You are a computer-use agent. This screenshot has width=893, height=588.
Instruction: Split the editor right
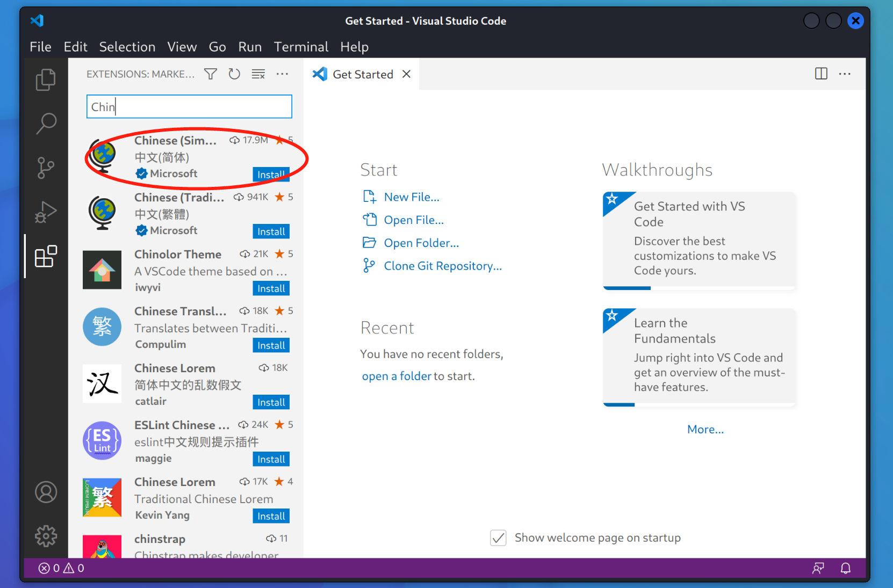coord(821,74)
